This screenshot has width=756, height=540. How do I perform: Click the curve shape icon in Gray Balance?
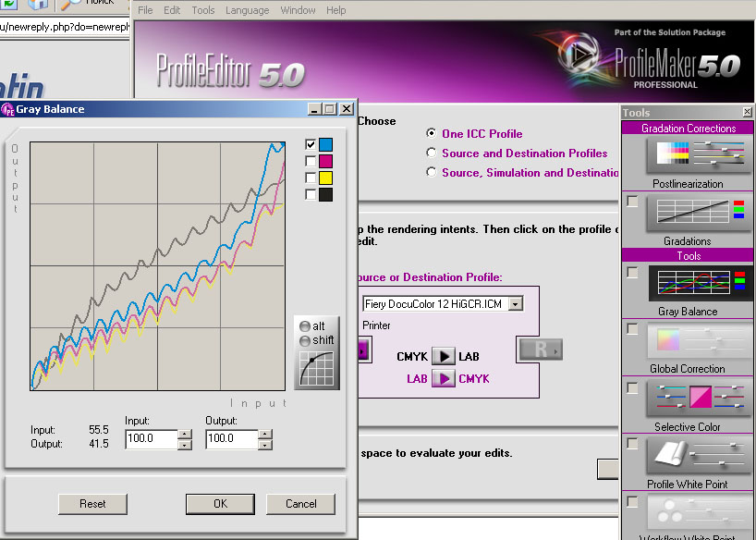click(316, 369)
